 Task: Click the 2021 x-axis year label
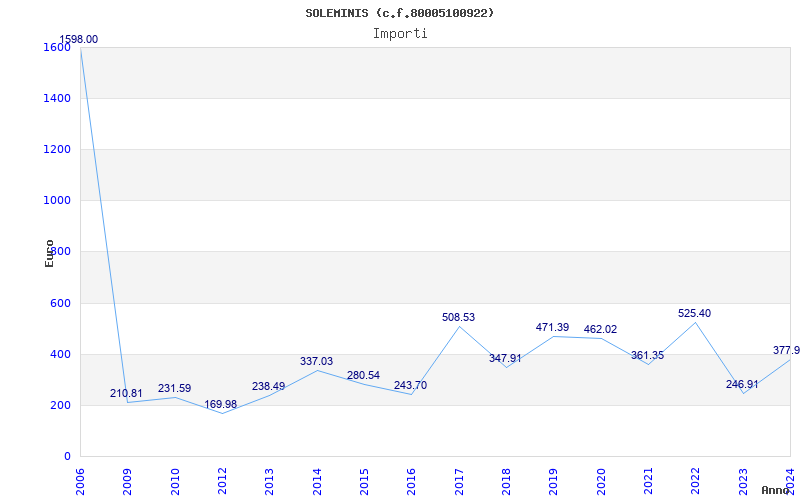[648, 482]
